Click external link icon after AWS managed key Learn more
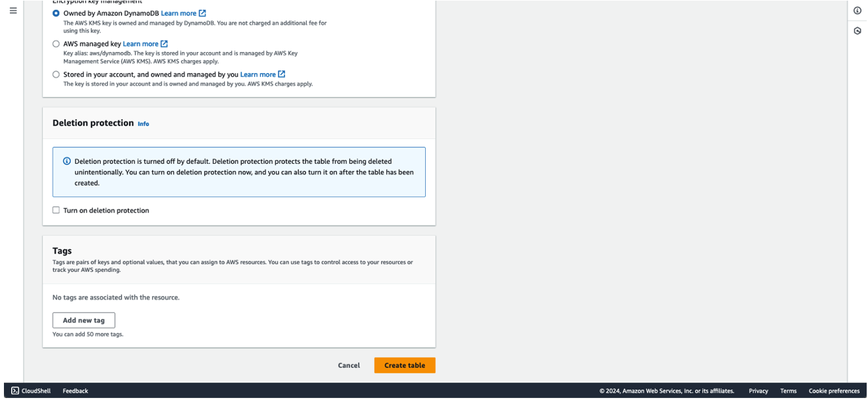This screenshot has width=868, height=400. tap(164, 43)
